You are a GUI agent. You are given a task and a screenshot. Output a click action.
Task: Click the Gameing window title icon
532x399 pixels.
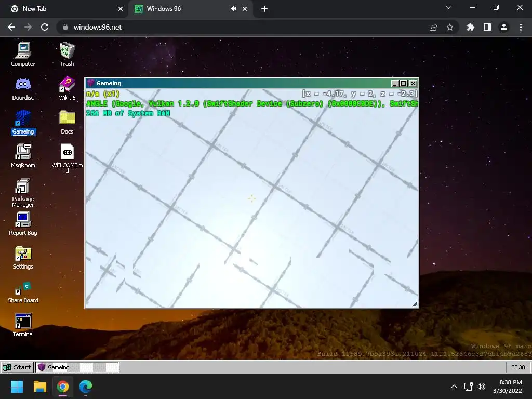click(90, 83)
